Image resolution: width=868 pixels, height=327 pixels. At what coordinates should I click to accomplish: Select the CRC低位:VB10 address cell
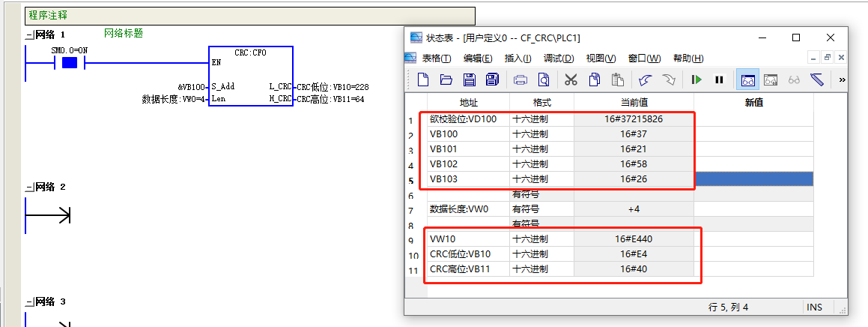468,253
